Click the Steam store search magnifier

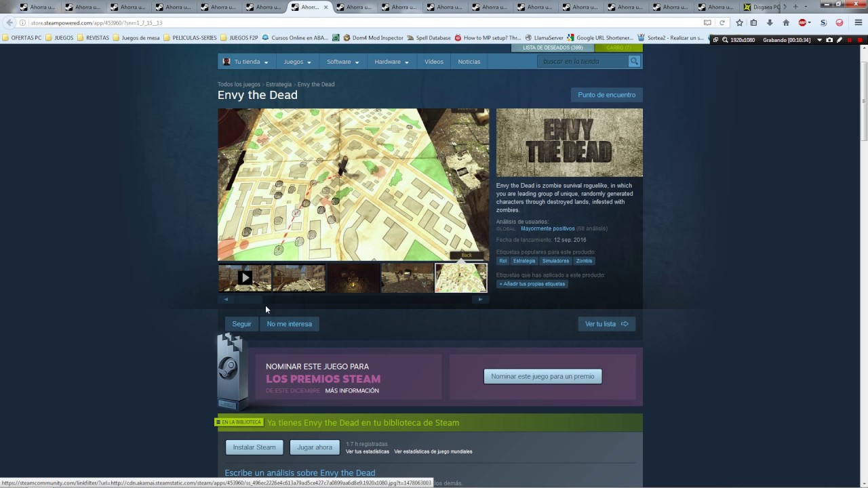click(x=634, y=61)
